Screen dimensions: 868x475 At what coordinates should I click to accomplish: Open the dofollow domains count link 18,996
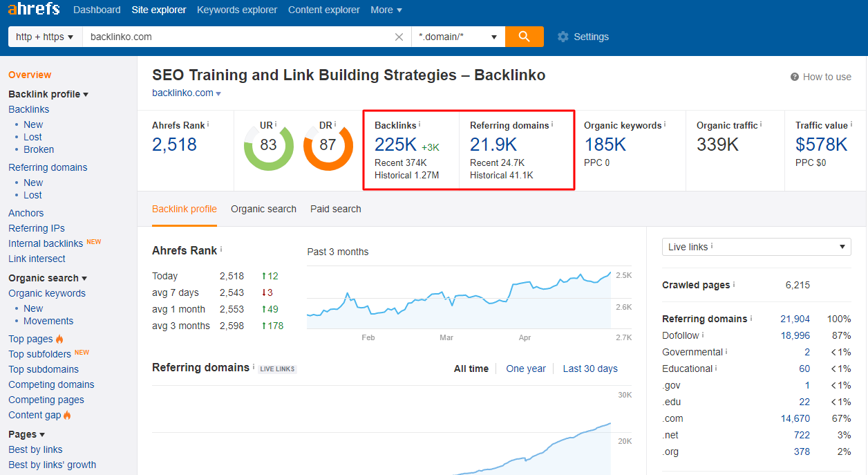point(797,335)
